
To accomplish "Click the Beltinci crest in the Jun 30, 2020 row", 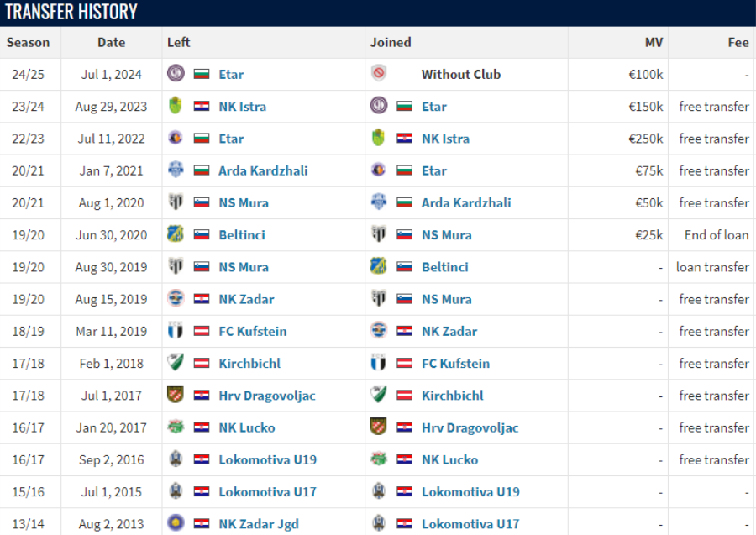I will (x=176, y=234).
